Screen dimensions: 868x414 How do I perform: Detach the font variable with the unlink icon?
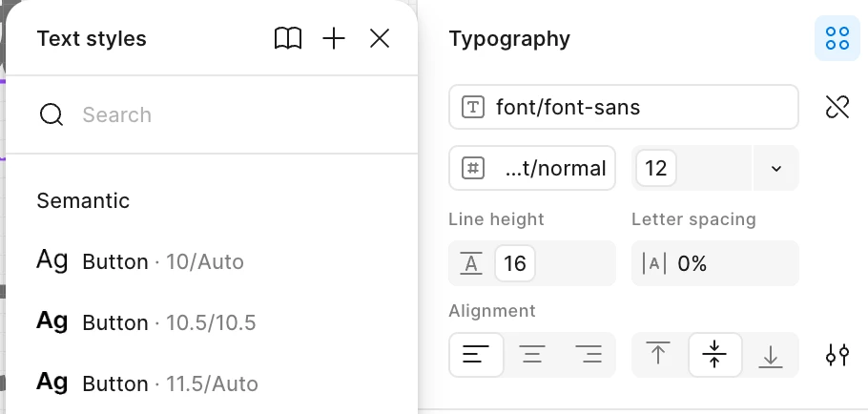click(x=837, y=107)
